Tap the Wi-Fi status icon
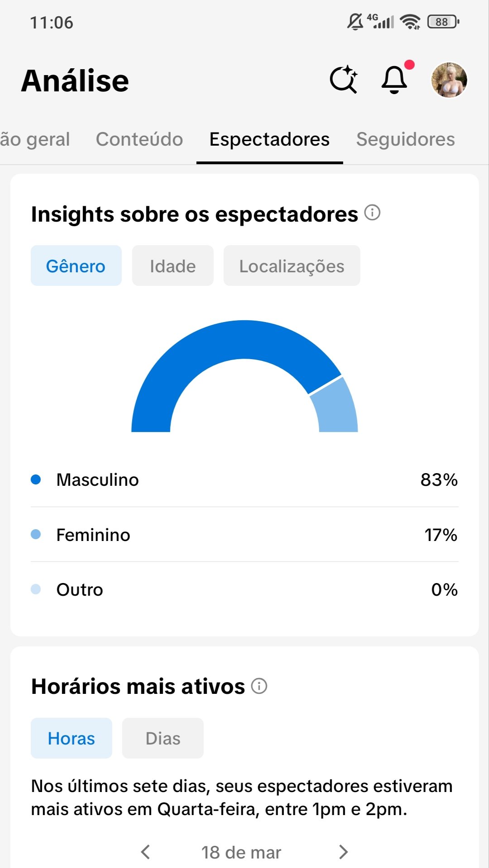 point(410,22)
